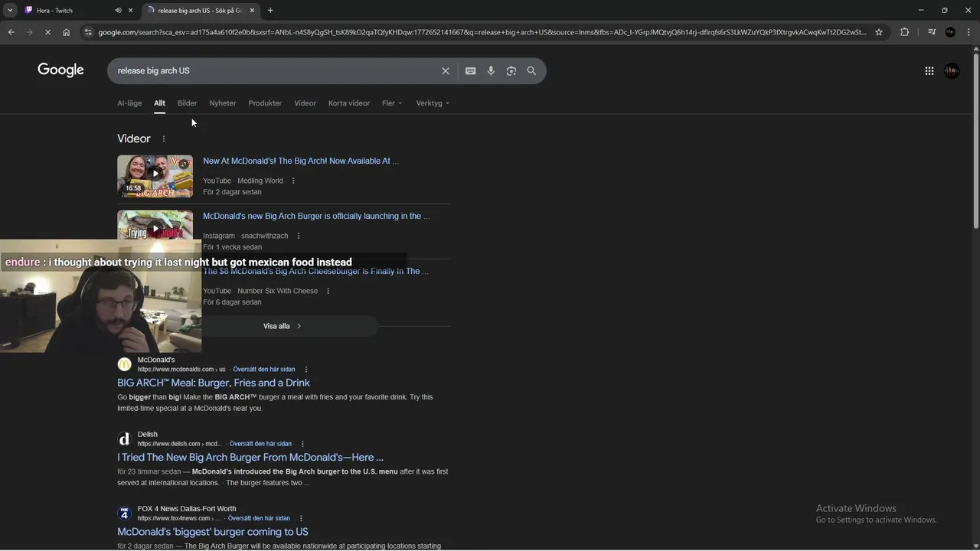Close the release big arch US tab
Image resolution: width=980 pixels, height=551 pixels.
252,10
